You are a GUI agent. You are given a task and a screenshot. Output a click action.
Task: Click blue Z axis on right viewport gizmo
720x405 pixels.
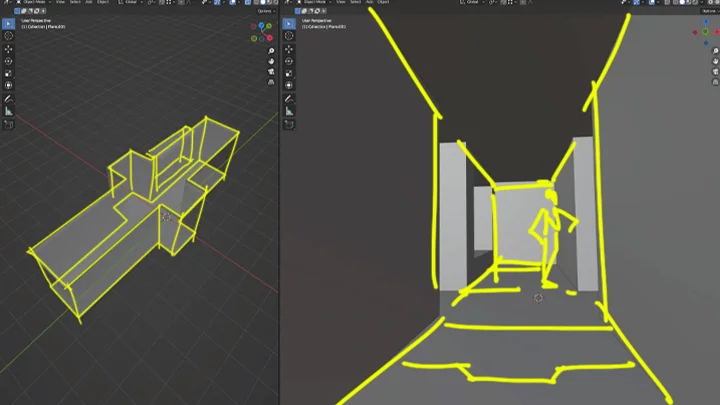click(706, 22)
